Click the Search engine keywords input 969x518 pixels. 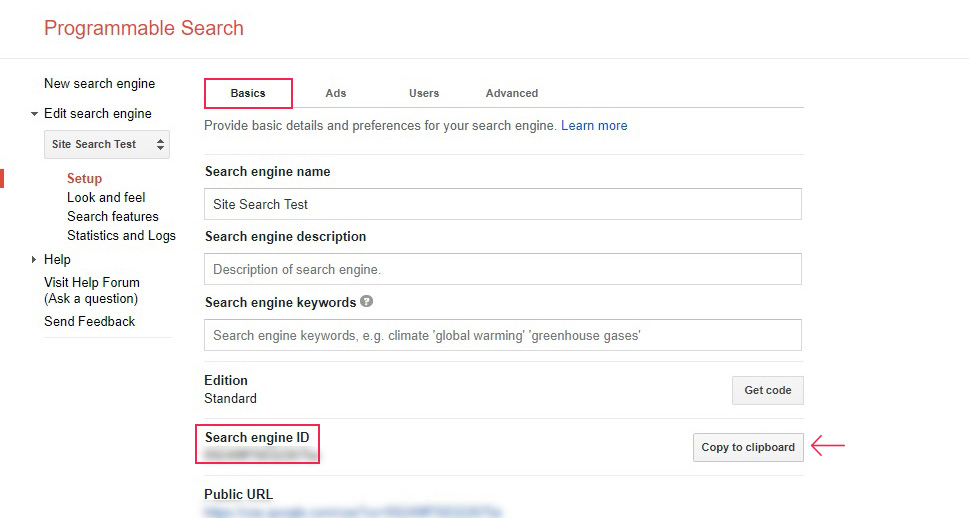coord(503,335)
